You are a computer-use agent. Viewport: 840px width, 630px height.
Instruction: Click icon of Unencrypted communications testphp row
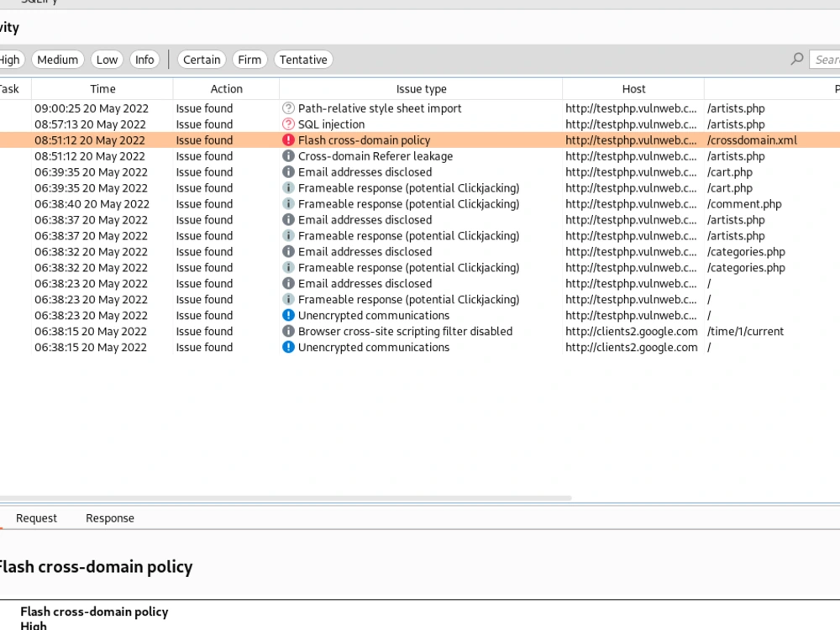pos(288,316)
